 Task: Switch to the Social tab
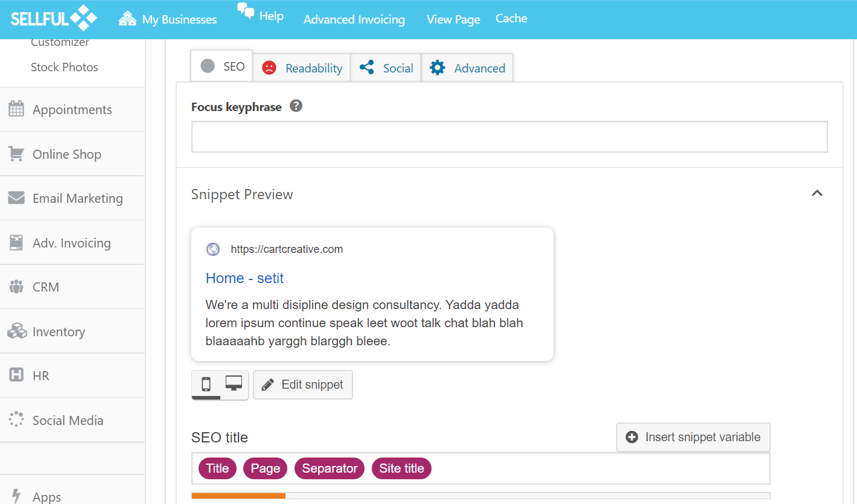tap(386, 68)
